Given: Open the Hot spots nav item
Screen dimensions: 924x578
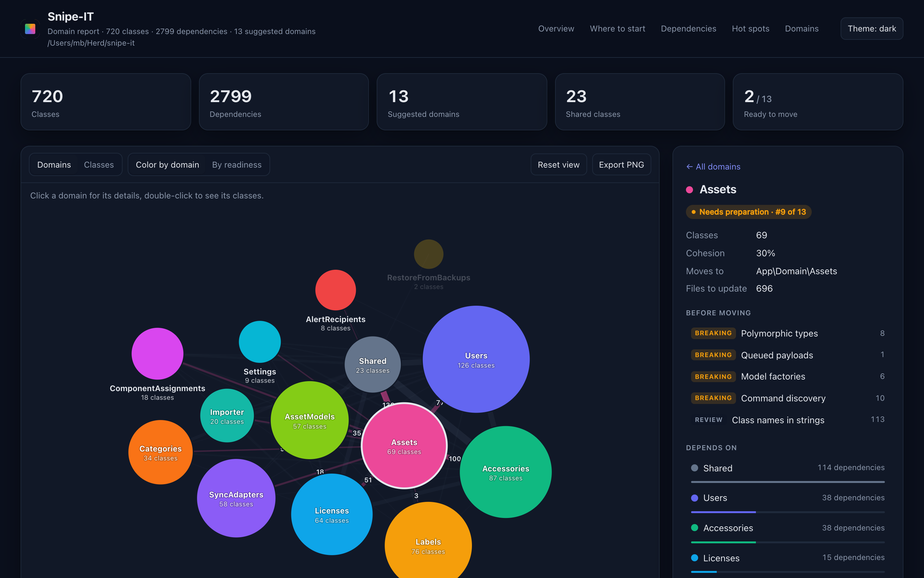Looking at the screenshot, I should 750,29.
